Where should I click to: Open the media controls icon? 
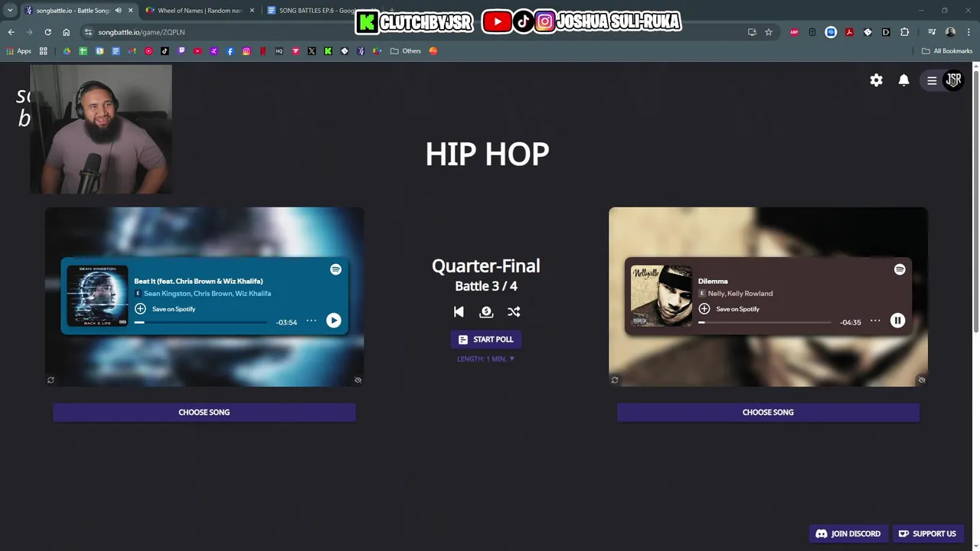(932, 32)
